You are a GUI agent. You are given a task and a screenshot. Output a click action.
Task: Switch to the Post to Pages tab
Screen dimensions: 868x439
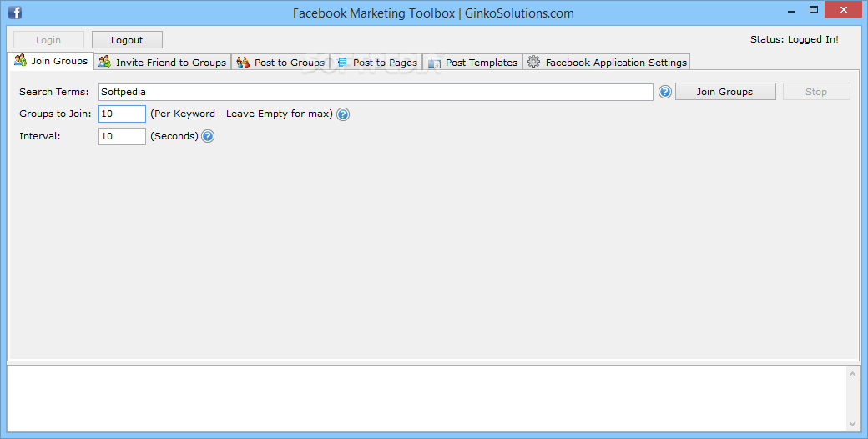point(377,62)
